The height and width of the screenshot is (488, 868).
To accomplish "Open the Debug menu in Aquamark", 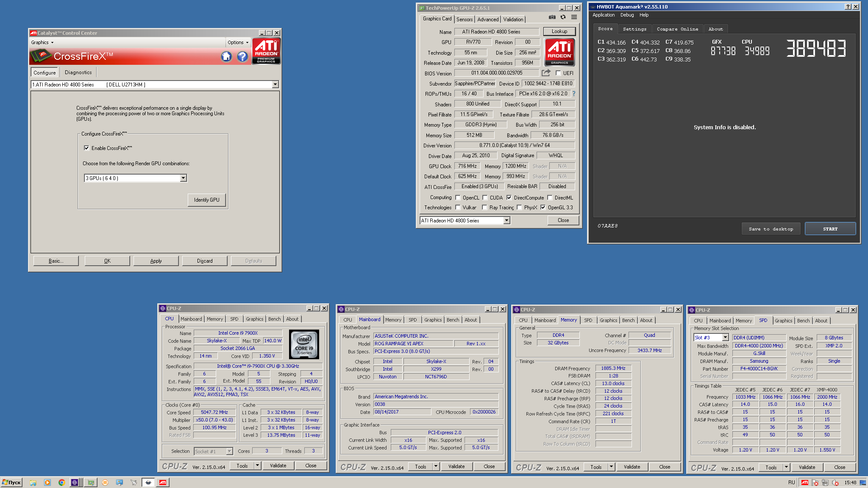I will click(x=627, y=15).
